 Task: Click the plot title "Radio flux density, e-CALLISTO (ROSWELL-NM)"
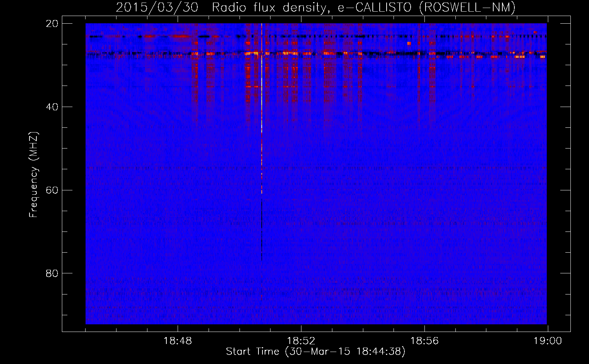[363, 7]
